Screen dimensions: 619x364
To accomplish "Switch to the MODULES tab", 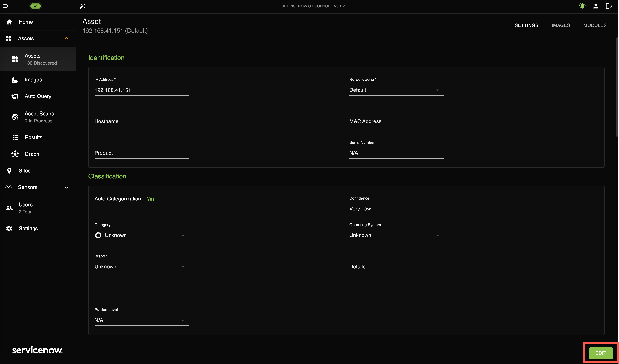I will click(x=595, y=25).
